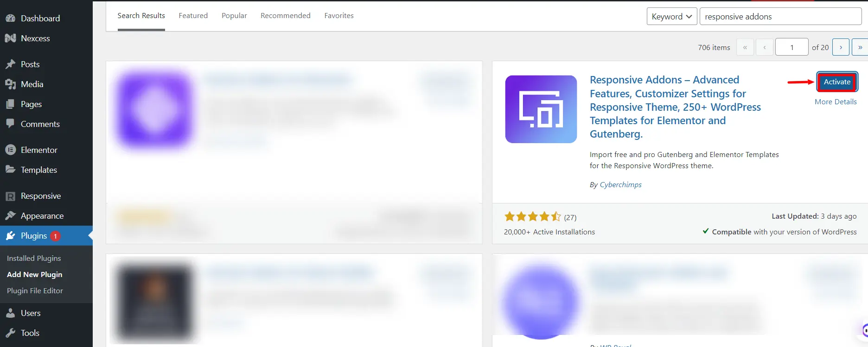
Task: Focus the plugin search field
Action: (x=780, y=17)
